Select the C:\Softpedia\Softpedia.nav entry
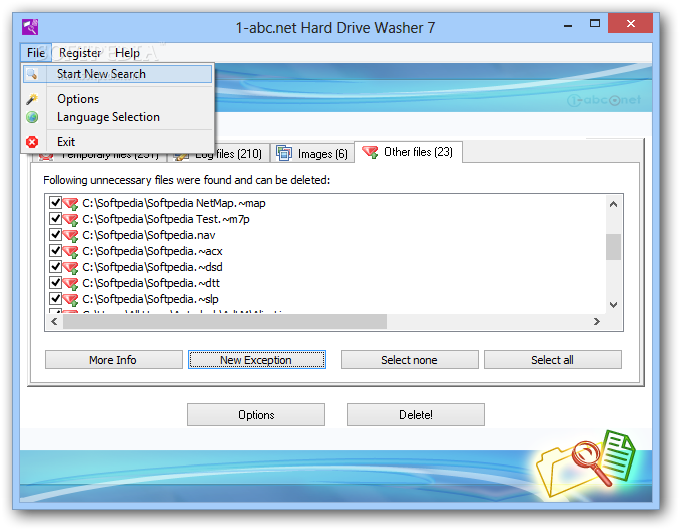680x530 pixels. tap(149, 235)
